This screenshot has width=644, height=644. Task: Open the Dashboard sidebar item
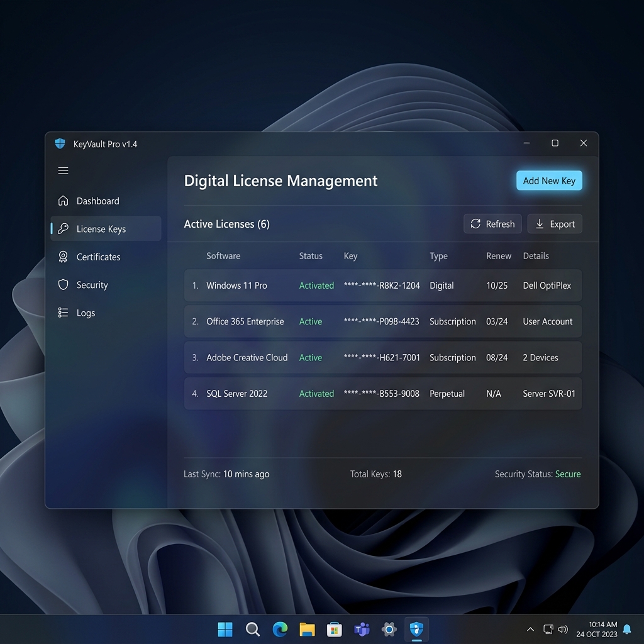(x=106, y=201)
